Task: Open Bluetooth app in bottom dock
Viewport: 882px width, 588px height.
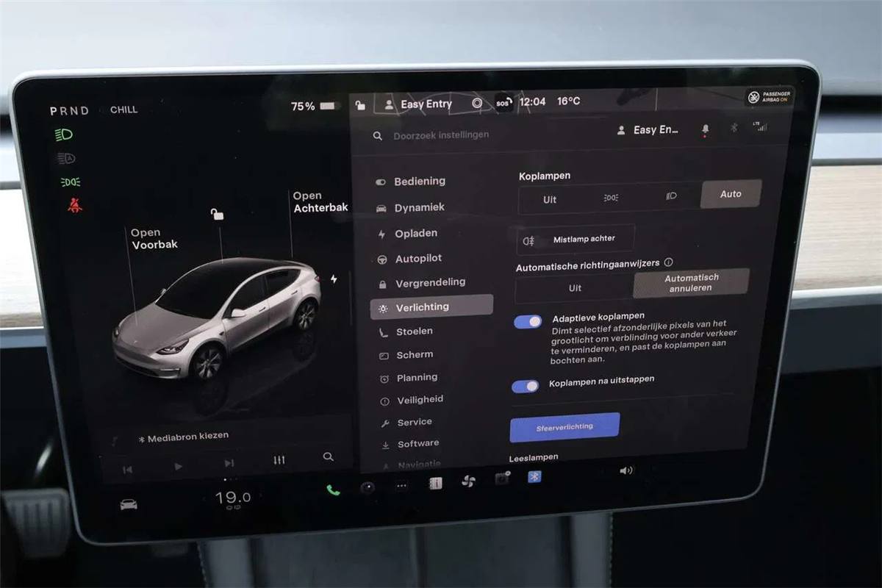Action: point(535,477)
